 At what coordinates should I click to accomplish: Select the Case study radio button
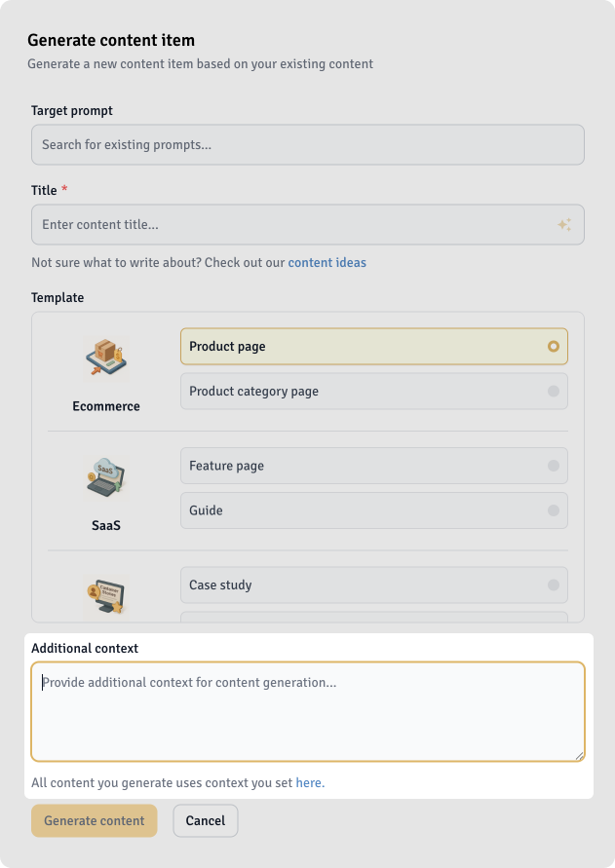click(x=554, y=585)
